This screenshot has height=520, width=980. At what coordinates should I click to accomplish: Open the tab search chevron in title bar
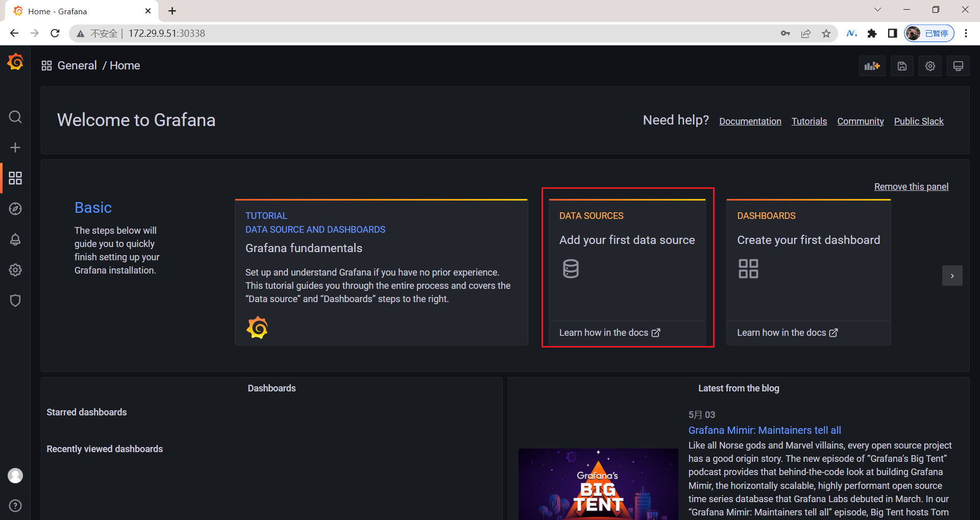[x=877, y=10]
